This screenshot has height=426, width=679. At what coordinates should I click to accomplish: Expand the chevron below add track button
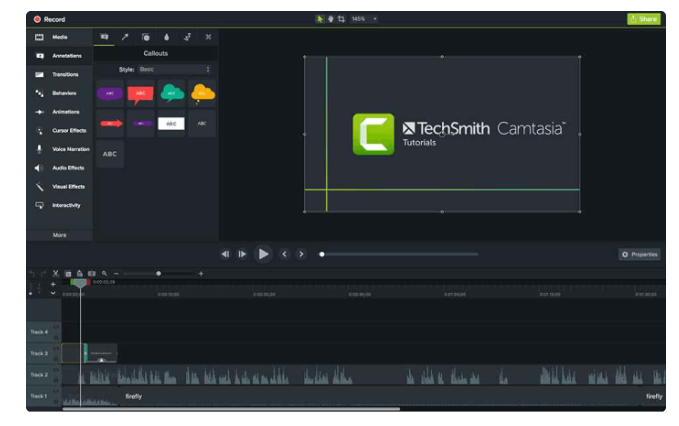click(x=53, y=294)
